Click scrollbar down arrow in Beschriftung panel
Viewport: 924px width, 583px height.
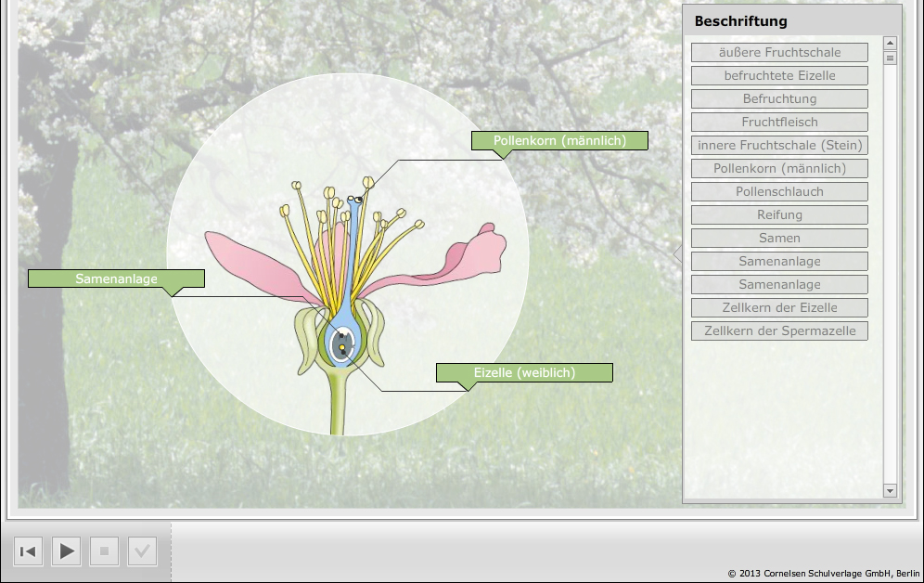(x=891, y=490)
